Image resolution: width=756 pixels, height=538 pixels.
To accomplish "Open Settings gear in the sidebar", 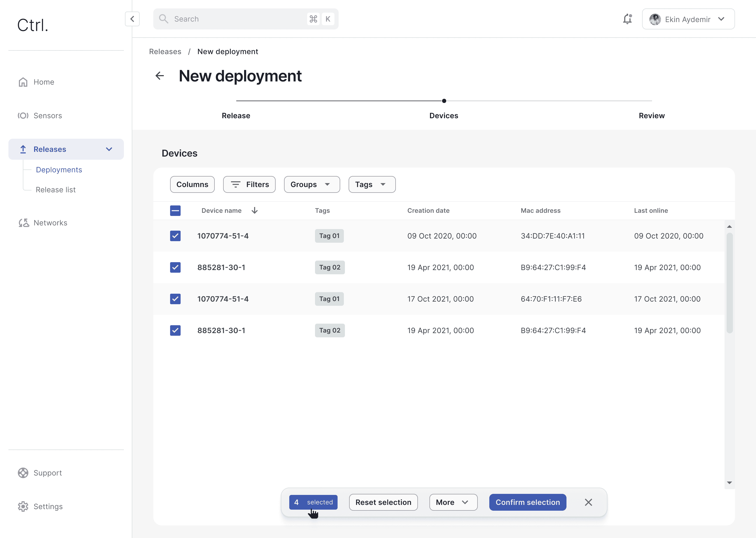I will coord(23,506).
